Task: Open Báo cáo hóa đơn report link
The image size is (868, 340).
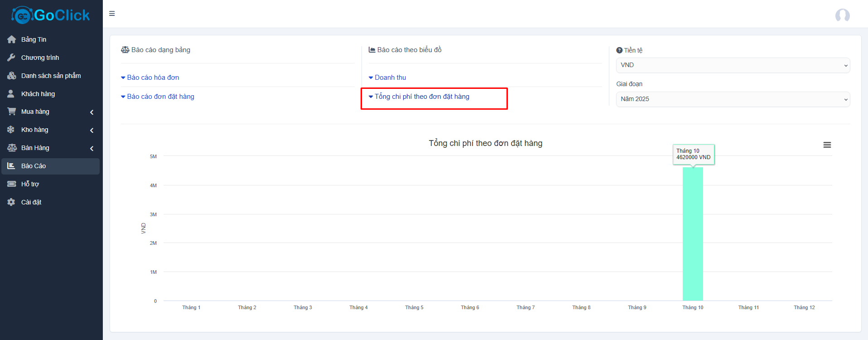Action: click(x=153, y=78)
